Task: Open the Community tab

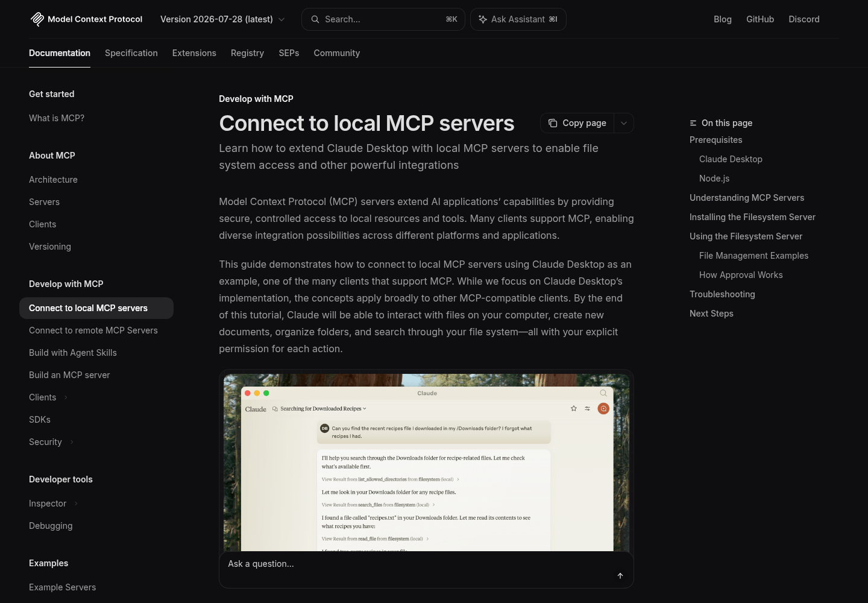Action: 337,53
